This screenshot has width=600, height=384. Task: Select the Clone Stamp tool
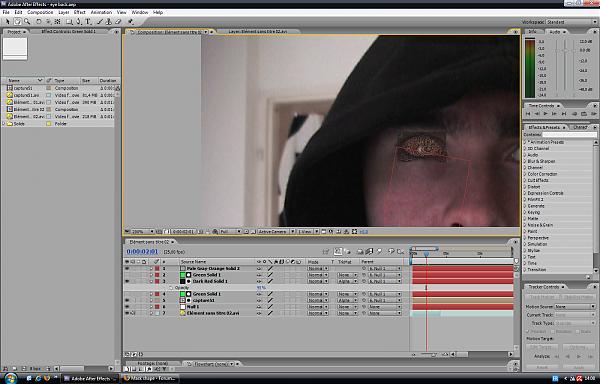(109, 22)
